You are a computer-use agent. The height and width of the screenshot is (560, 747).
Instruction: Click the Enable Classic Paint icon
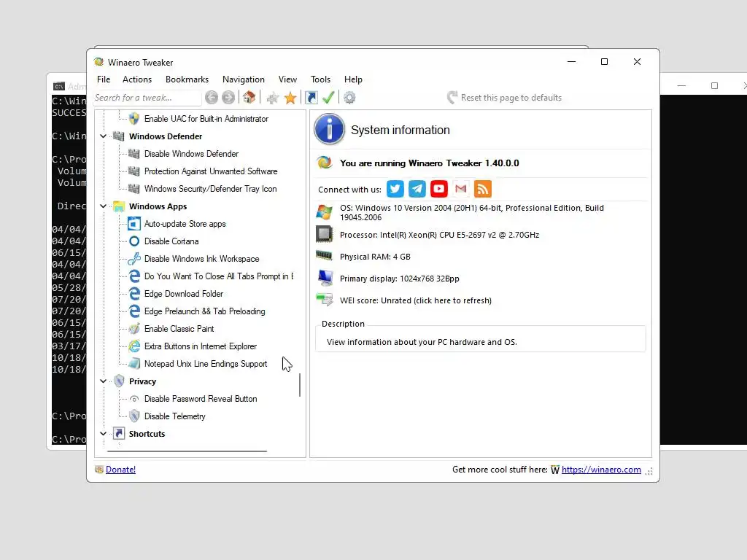134,329
